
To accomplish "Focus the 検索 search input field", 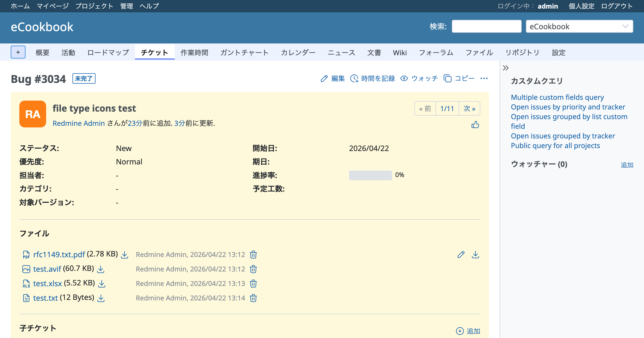I will click(x=486, y=27).
